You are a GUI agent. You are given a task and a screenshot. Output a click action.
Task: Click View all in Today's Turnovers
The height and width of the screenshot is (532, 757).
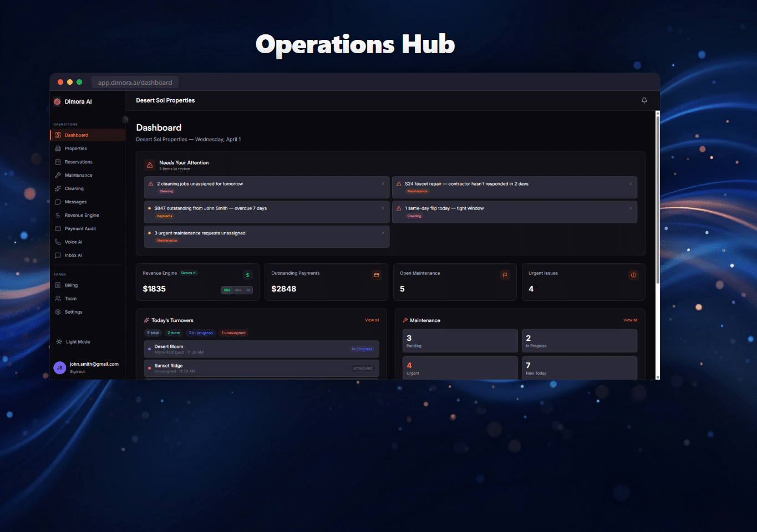pyautogui.click(x=372, y=320)
